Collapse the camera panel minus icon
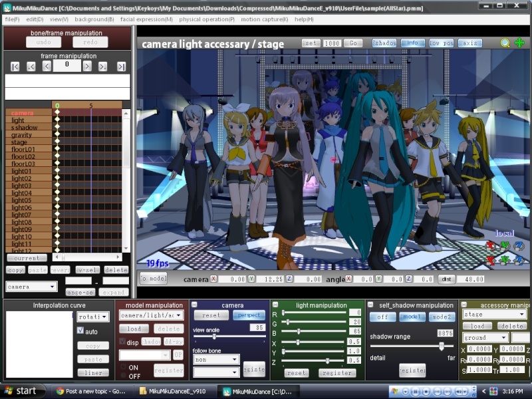The width and height of the screenshot is (532, 399). 194,305
